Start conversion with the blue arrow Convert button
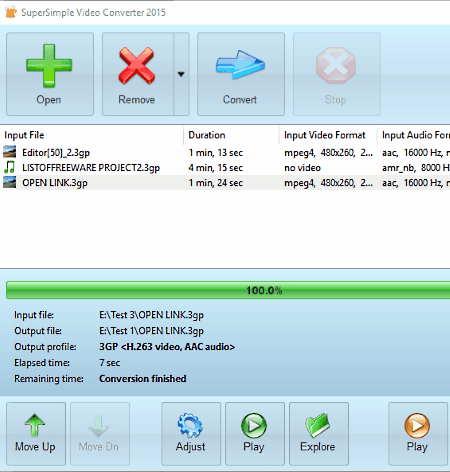The image size is (450, 472). pyautogui.click(x=241, y=74)
